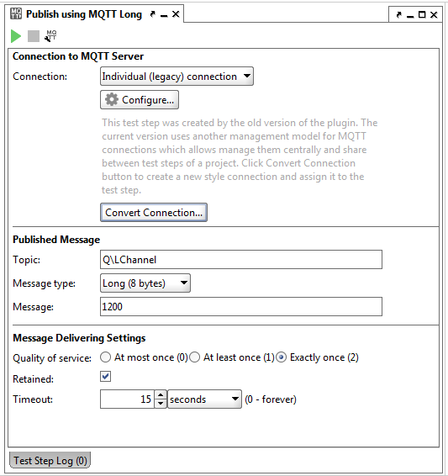Open the Test Step Log (0) tab

50,461
